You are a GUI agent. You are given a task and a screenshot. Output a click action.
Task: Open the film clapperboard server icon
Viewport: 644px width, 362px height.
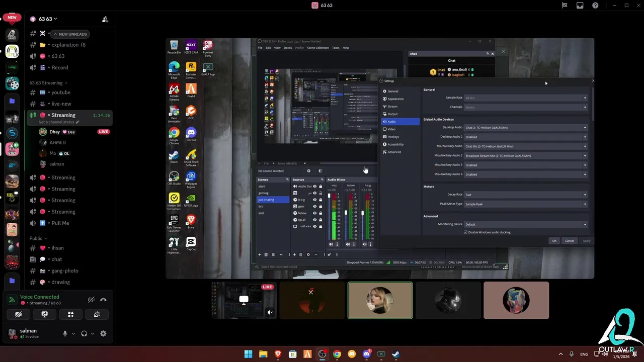[x=12, y=84]
